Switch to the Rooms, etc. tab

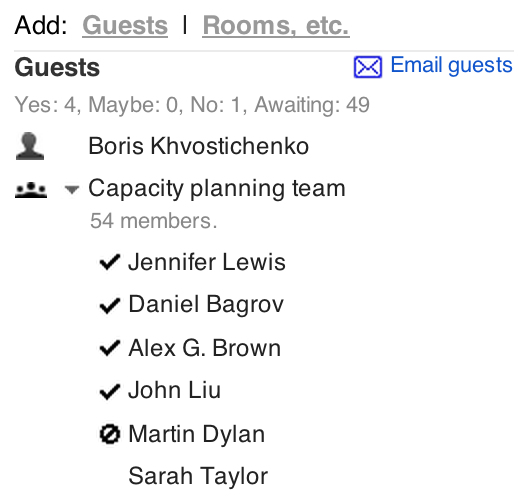point(276,26)
